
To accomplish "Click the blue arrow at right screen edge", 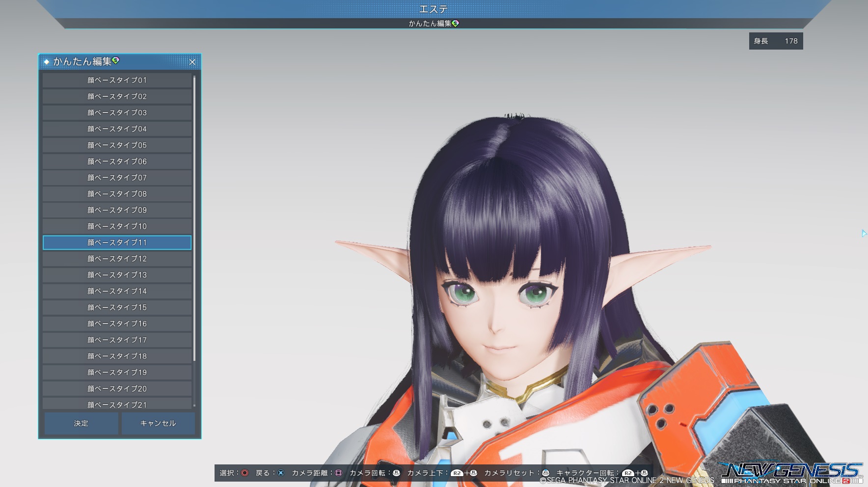I will pyautogui.click(x=864, y=233).
